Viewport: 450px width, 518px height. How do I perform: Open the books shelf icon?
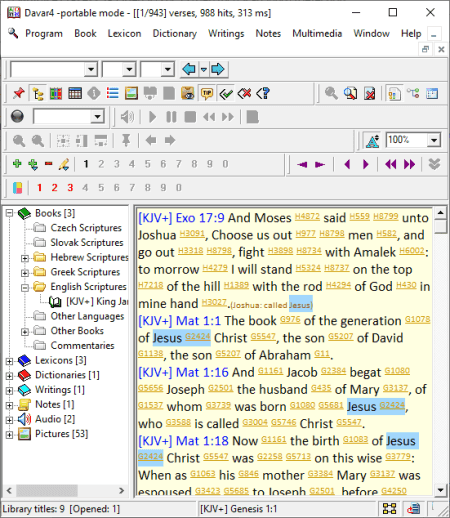tap(56, 93)
